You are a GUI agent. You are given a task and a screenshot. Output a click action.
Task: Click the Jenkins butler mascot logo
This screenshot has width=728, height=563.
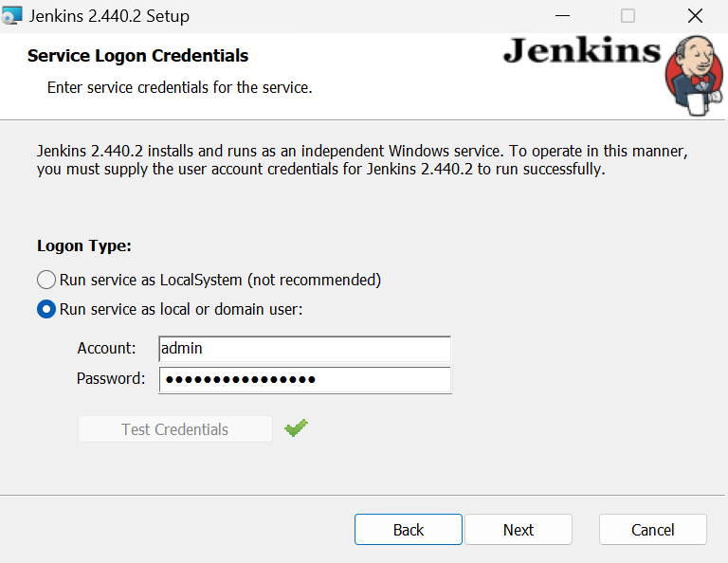pyautogui.click(x=694, y=76)
